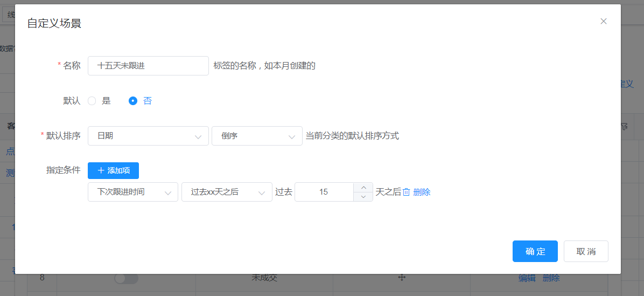Image resolution: width=644 pixels, height=296 pixels.
Task: Open the 倒序 sort order dropdown
Action: (257, 136)
